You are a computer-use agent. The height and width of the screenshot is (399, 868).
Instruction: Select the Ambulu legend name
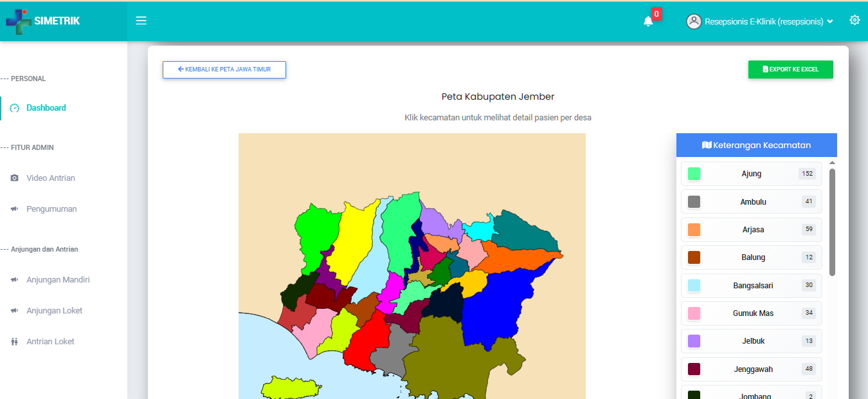753,202
